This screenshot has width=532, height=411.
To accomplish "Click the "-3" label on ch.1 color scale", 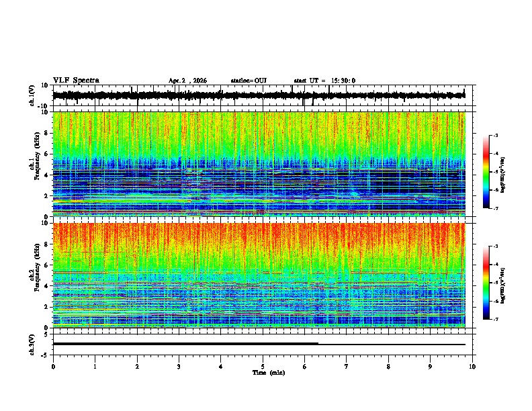I will pyautogui.click(x=495, y=136).
